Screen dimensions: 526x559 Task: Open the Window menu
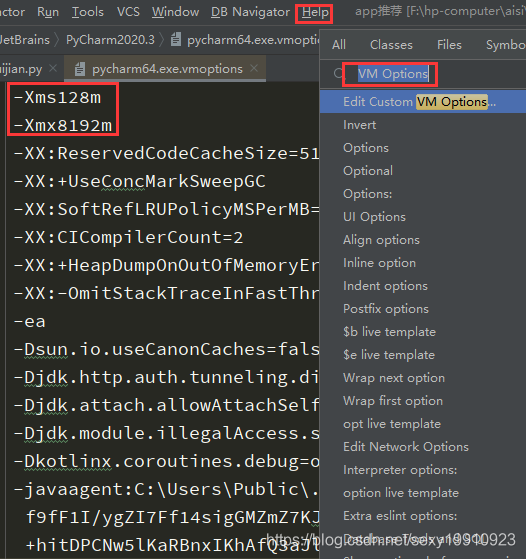click(175, 12)
